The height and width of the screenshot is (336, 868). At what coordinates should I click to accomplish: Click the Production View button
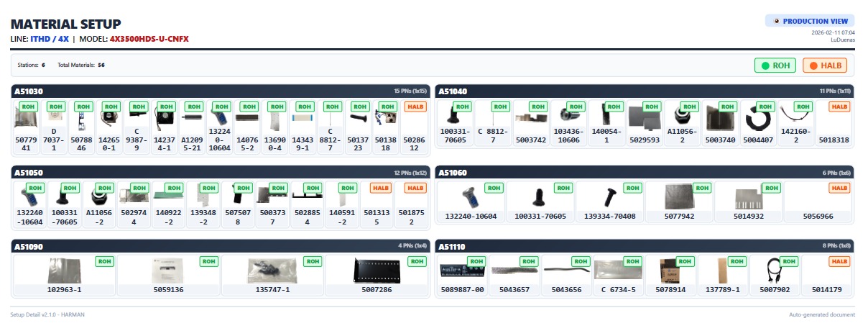point(809,21)
